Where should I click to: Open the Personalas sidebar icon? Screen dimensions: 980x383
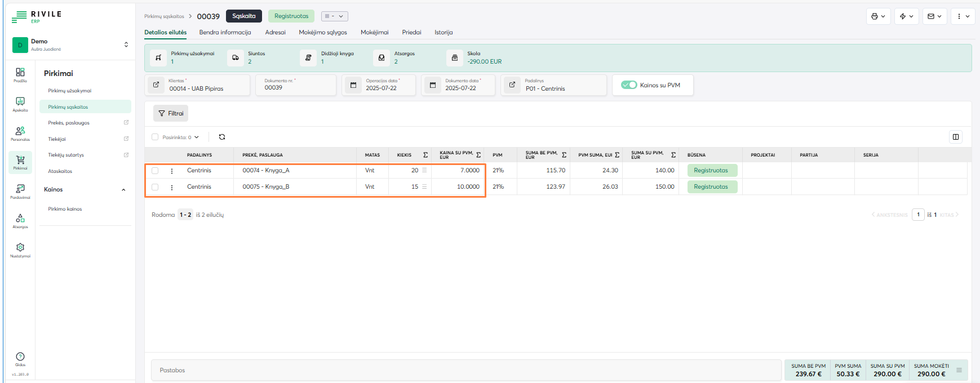pyautogui.click(x=20, y=133)
